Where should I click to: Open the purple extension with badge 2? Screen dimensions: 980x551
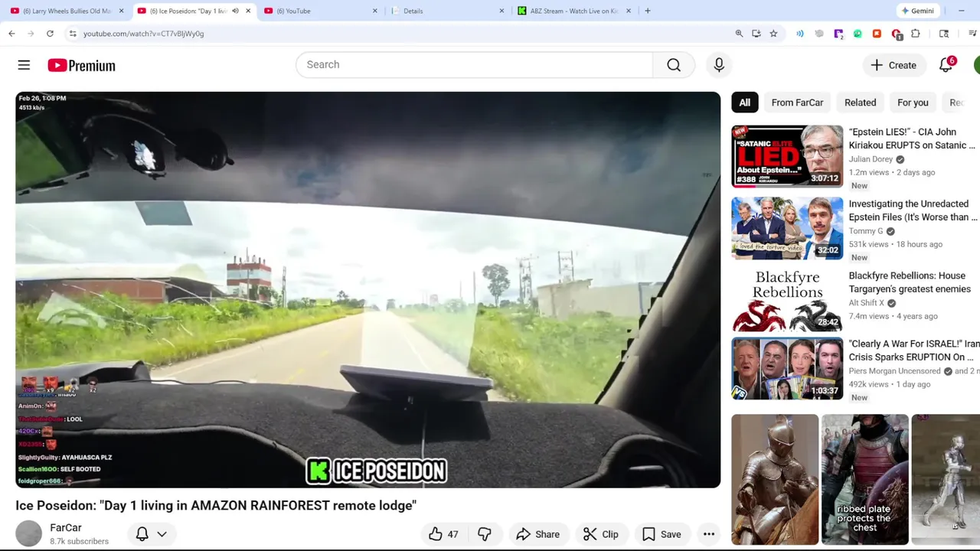tap(839, 34)
